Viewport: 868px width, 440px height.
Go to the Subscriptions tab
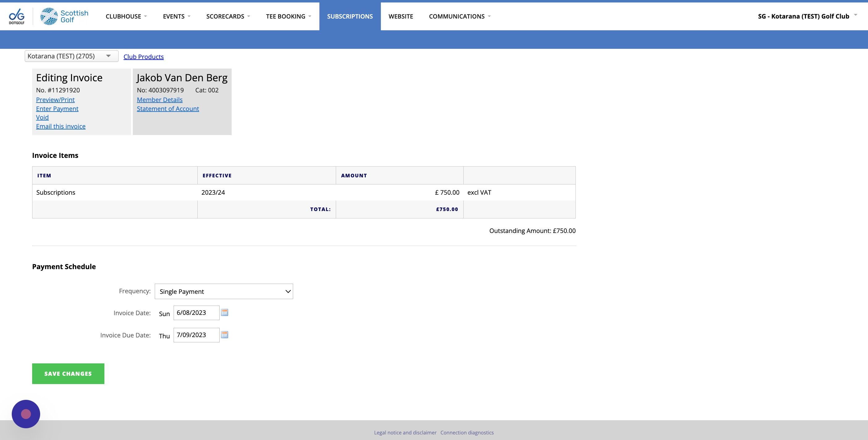(350, 16)
